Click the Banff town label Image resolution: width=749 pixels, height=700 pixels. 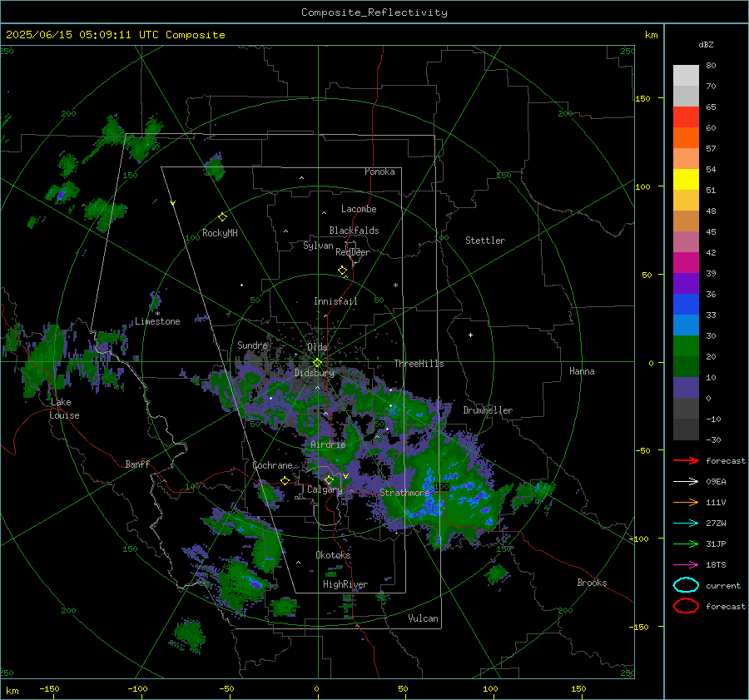pos(137,464)
